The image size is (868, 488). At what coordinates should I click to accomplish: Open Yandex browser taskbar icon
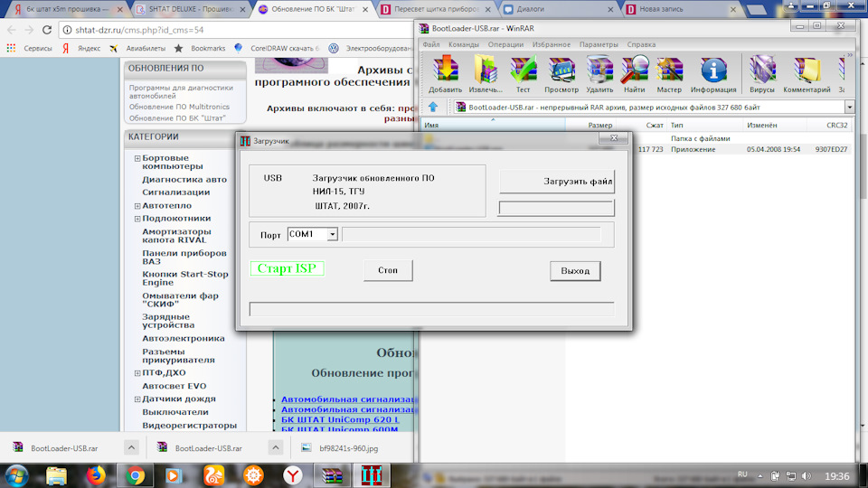tap(292, 475)
